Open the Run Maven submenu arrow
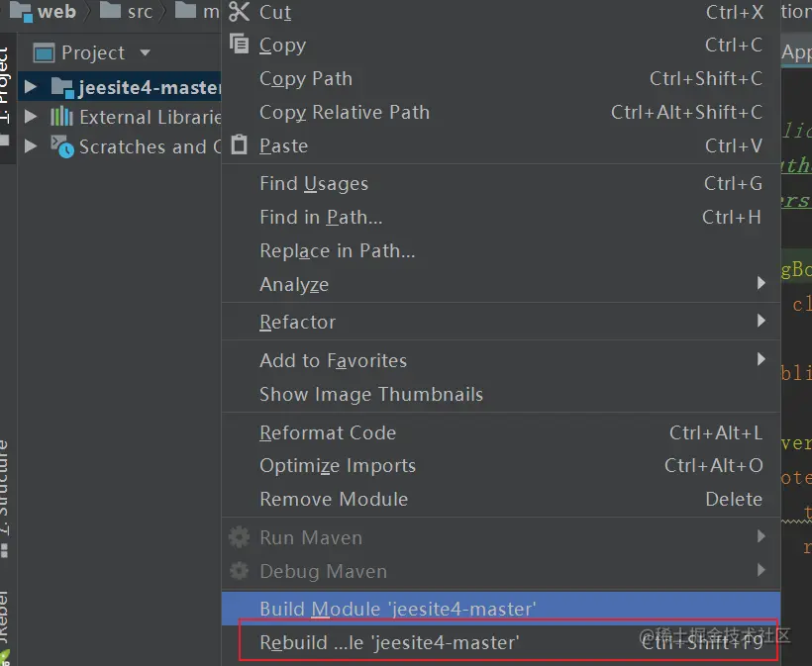This screenshot has width=812, height=666. (761, 536)
